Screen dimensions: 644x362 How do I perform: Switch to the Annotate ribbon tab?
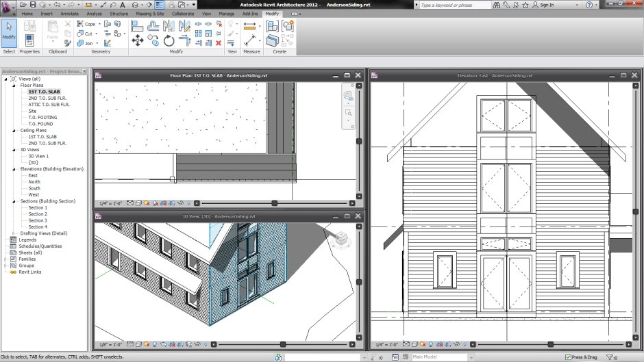click(x=69, y=14)
